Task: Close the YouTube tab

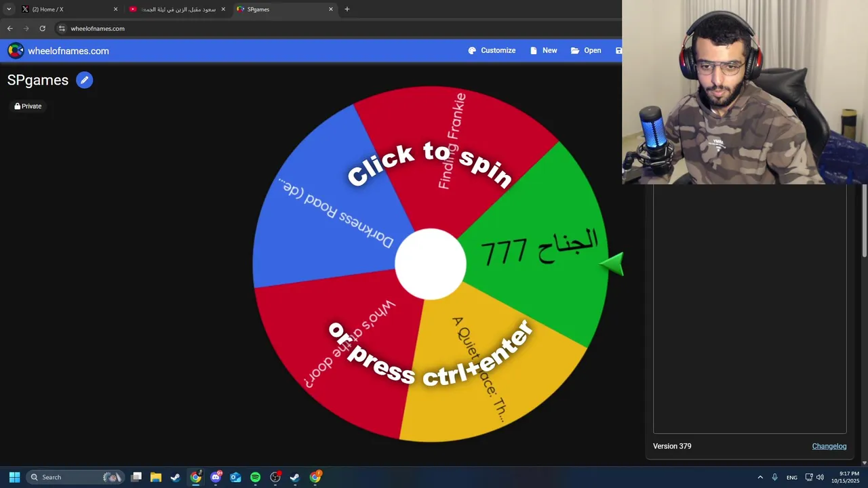Action: click(x=223, y=9)
